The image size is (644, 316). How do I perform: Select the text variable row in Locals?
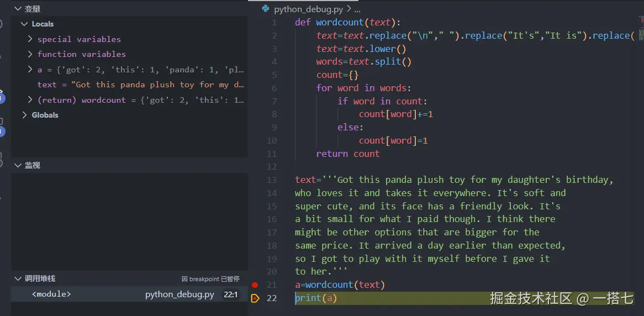129,85
